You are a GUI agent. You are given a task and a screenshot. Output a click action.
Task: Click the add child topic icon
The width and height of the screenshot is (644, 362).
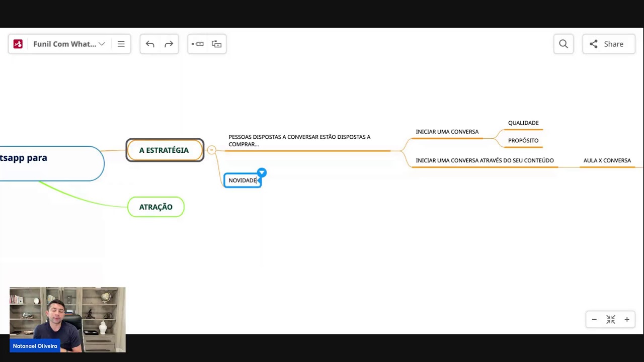click(217, 44)
